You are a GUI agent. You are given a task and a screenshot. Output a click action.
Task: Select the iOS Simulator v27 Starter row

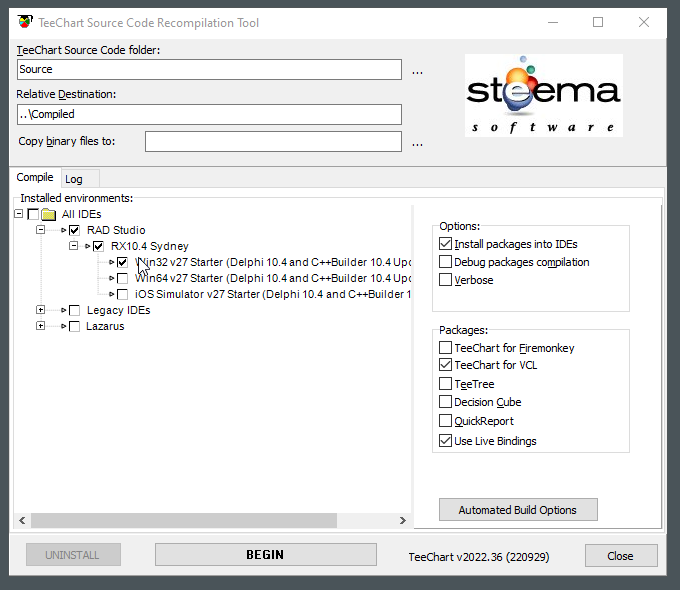(x=272, y=295)
